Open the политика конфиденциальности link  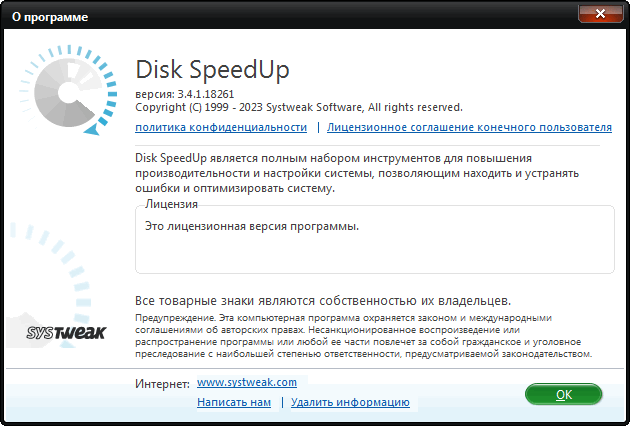pos(221,127)
